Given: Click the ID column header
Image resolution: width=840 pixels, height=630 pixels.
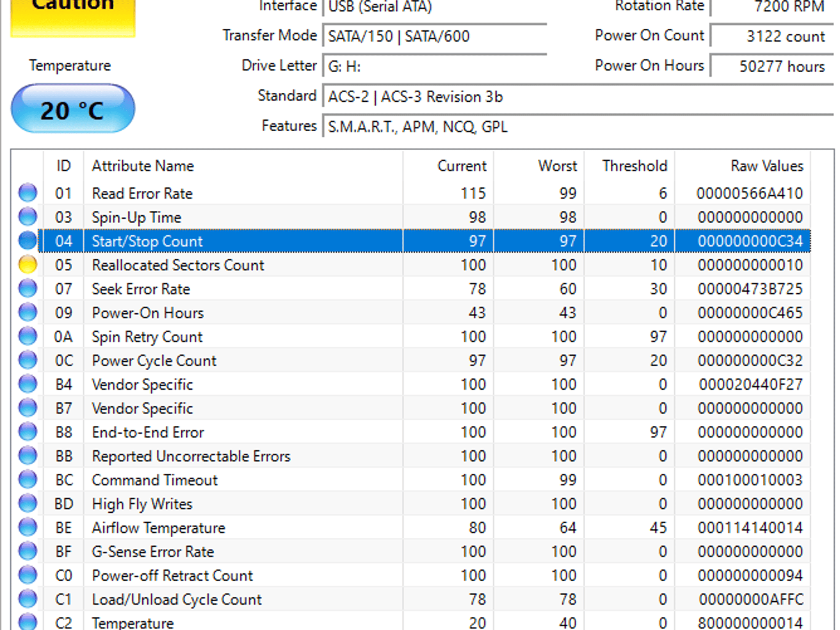Looking at the screenshot, I should [64, 166].
